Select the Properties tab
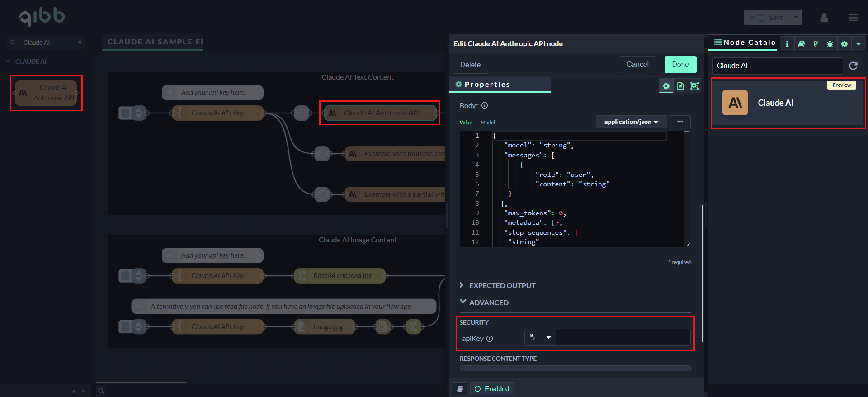 [486, 85]
